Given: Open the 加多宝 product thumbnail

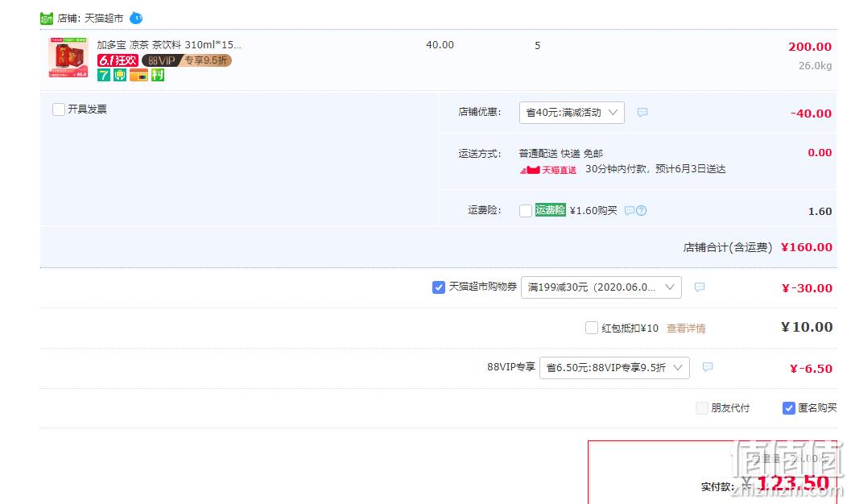Looking at the screenshot, I should (x=68, y=57).
